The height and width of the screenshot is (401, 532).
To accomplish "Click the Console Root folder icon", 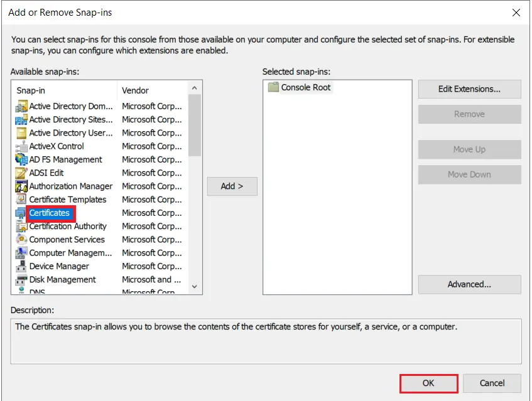I will click(273, 87).
